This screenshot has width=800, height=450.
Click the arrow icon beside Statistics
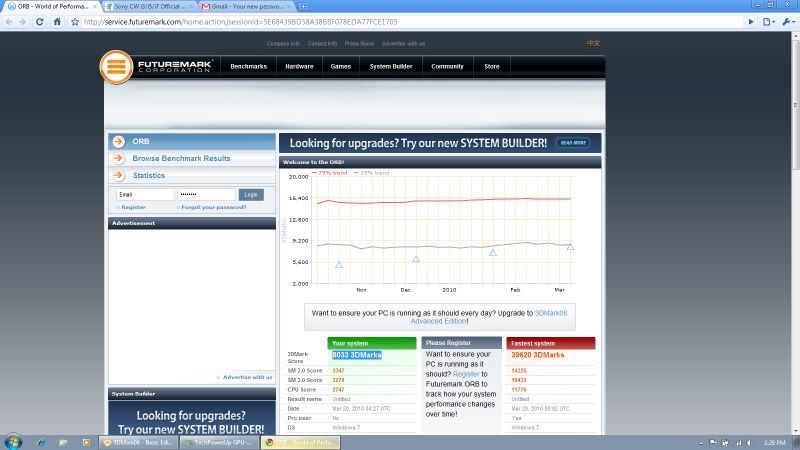pyautogui.click(x=119, y=175)
